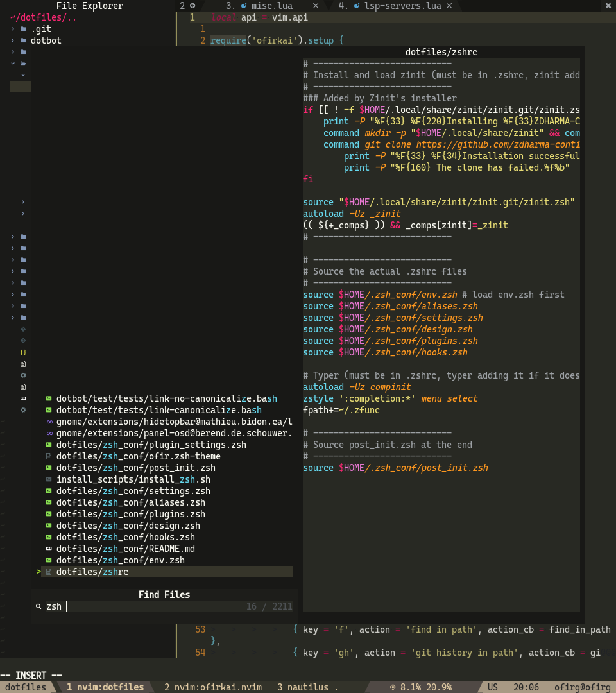Image resolution: width=616 pixels, height=693 pixels.
Task: Click folder icon next to .git
Action: click(x=23, y=29)
